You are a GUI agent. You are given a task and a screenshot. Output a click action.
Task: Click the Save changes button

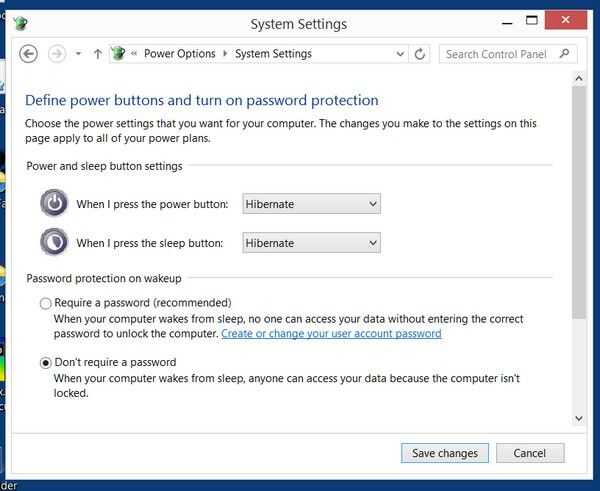445,453
